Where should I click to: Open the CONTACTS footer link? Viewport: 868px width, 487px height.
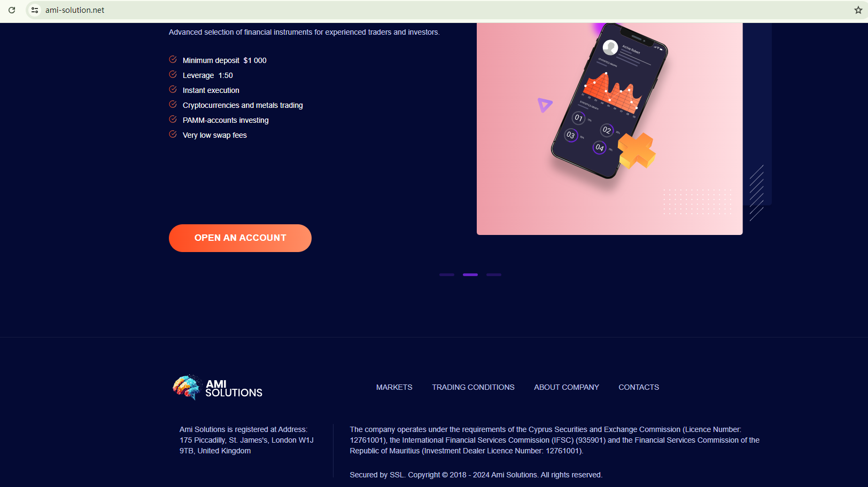(639, 387)
